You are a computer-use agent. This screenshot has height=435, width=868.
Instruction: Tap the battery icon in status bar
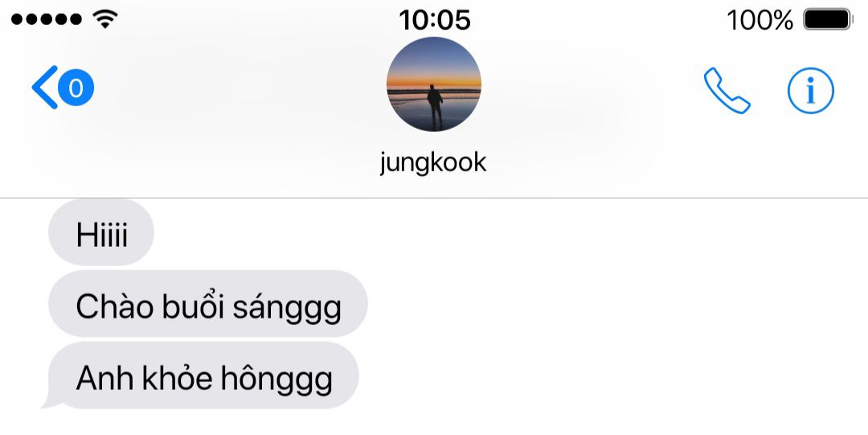coord(827,19)
